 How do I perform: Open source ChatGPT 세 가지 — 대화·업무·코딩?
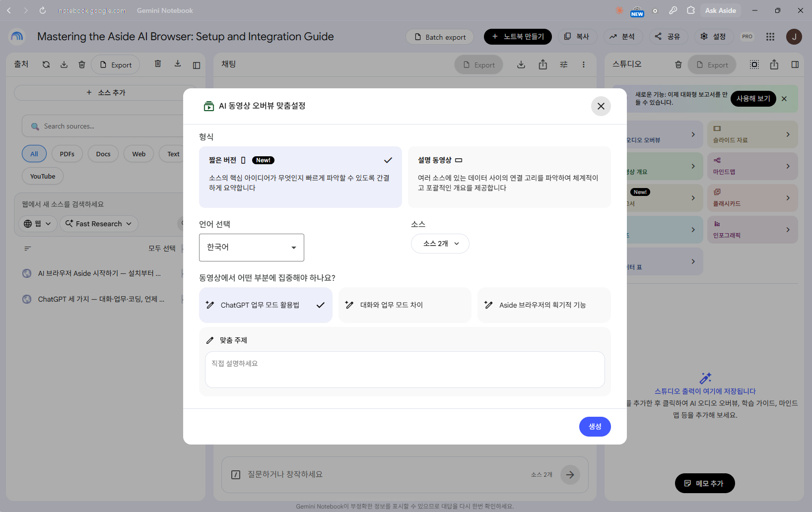101,299
